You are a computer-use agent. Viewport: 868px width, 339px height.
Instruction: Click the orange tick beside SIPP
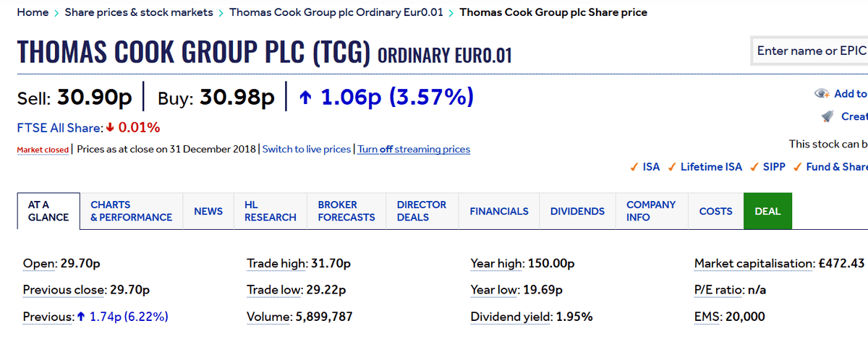[754, 167]
